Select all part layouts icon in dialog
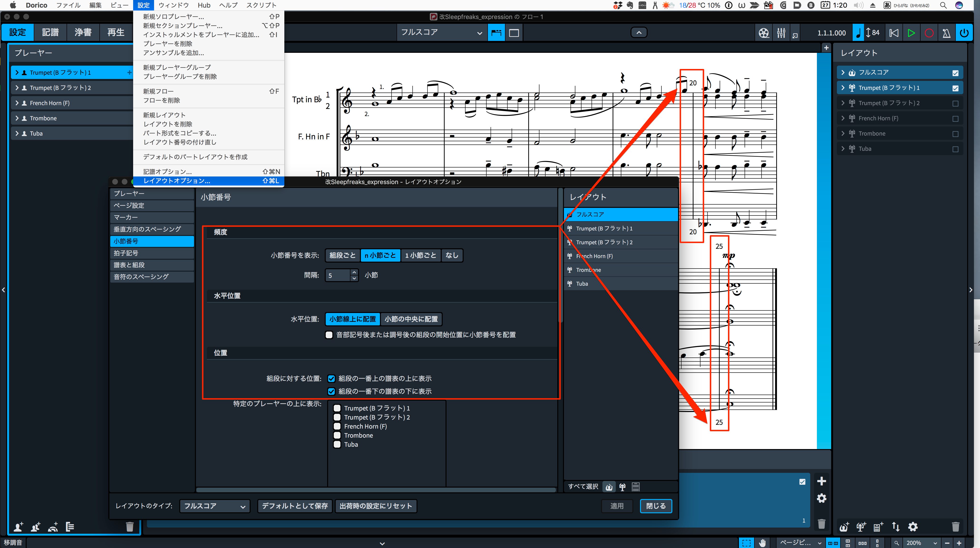The image size is (980, 548). [x=622, y=487]
